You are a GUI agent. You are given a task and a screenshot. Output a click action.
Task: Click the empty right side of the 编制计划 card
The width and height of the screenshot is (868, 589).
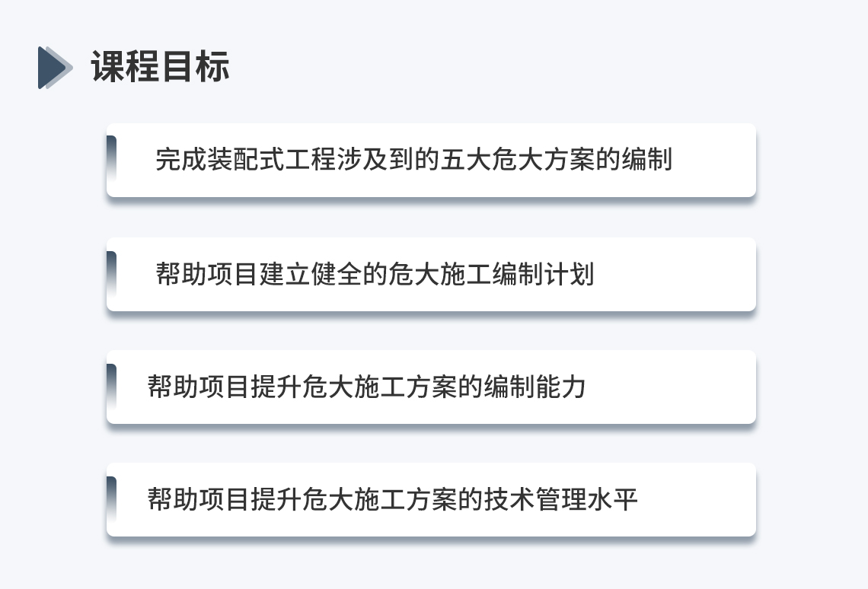click(675, 274)
